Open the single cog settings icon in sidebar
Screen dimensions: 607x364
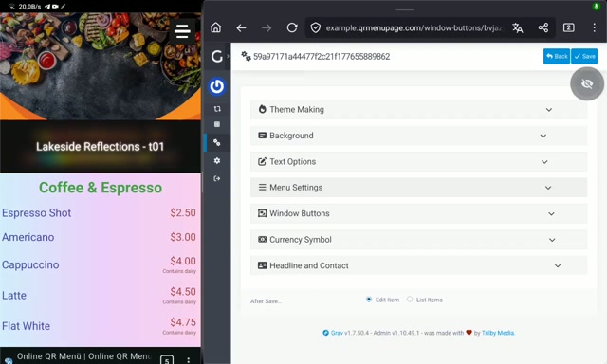pyautogui.click(x=217, y=160)
